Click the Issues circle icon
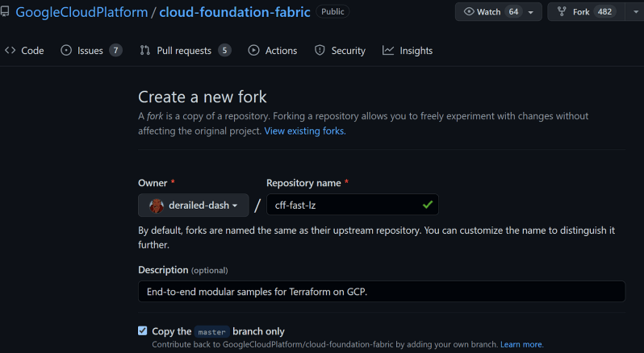The image size is (644, 353). coord(66,51)
